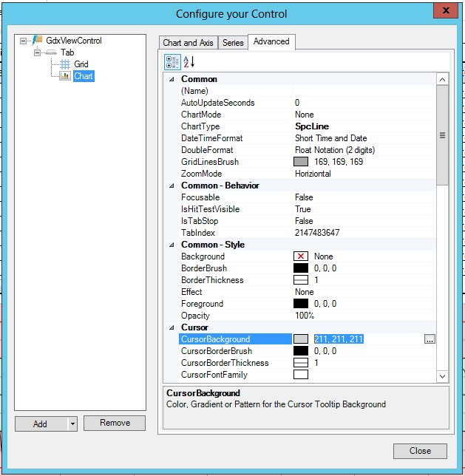The image size is (465, 476).
Task: Click the ellipsis button beside CursorBackground
Action: tap(430, 339)
